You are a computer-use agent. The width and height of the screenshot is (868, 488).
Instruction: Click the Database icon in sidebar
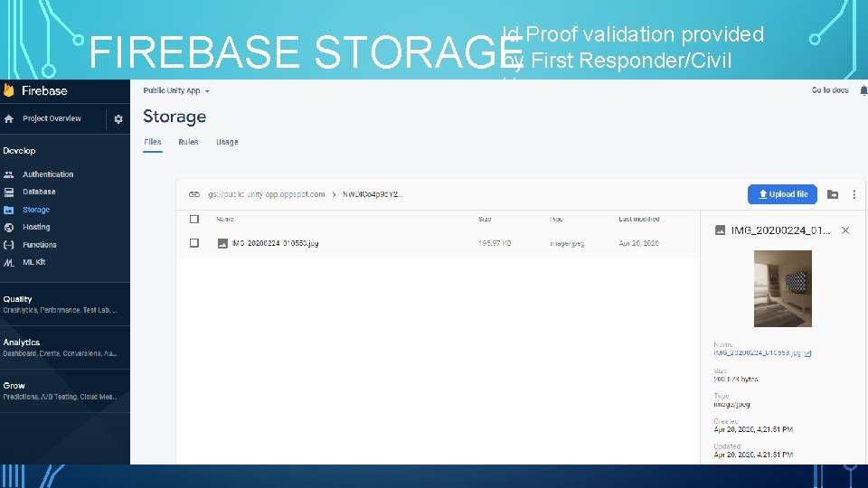click(x=9, y=192)
